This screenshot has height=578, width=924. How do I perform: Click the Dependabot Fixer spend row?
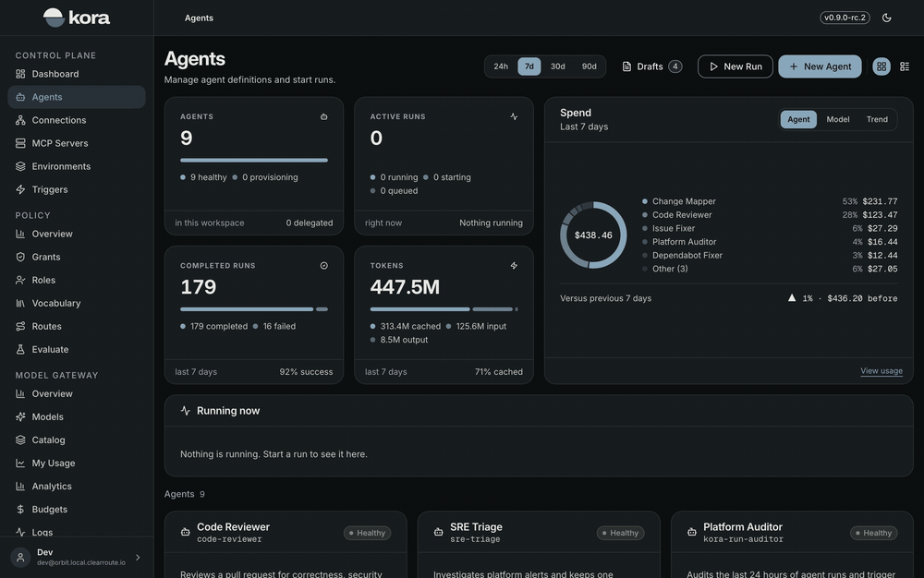[x=770, y=256]
